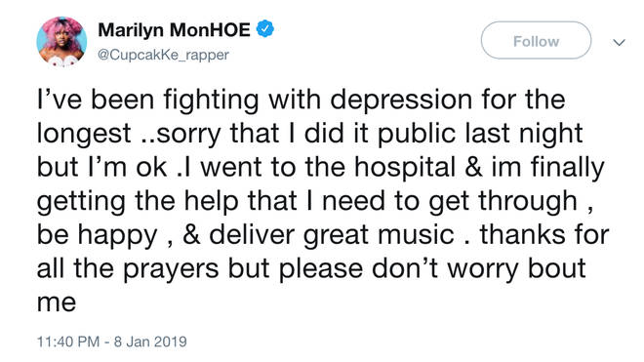Image resolution: width=644 pixels, height=362 pixels.
Task: Click the blue verified badge icon
Action: tap(265, 29)
